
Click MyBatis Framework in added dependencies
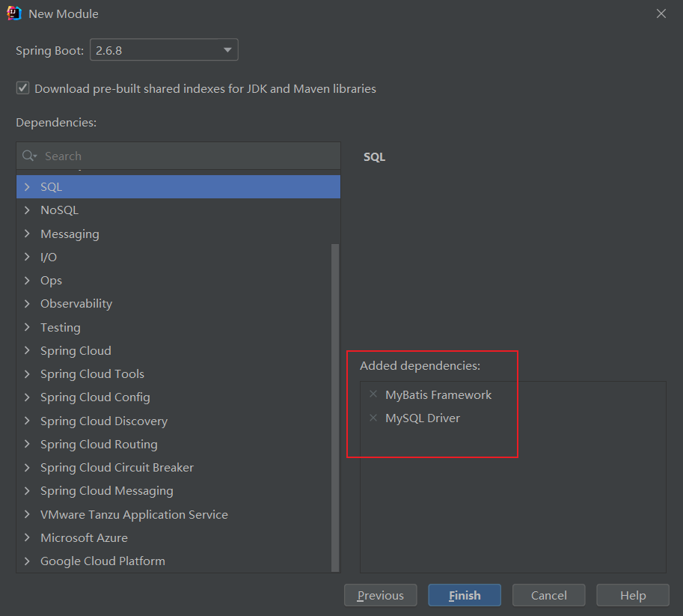point(438,395)
